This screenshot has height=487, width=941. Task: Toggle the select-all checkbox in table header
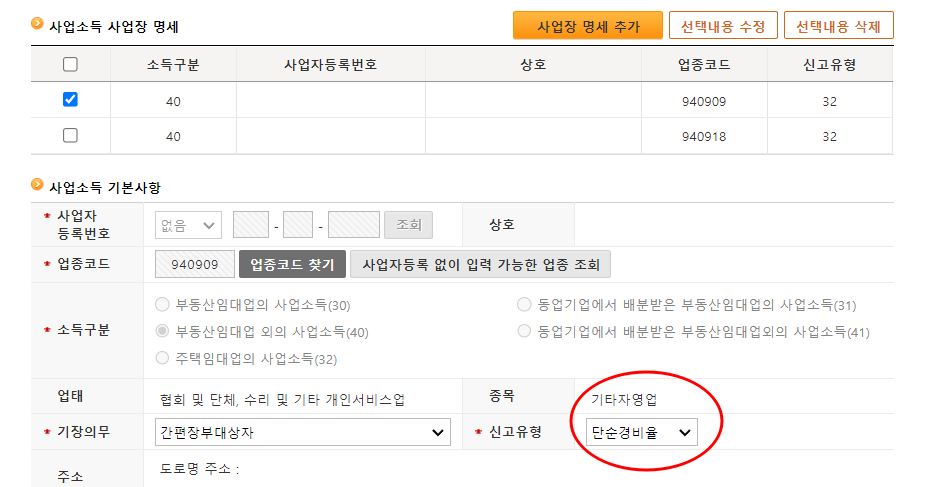point(70,65)
